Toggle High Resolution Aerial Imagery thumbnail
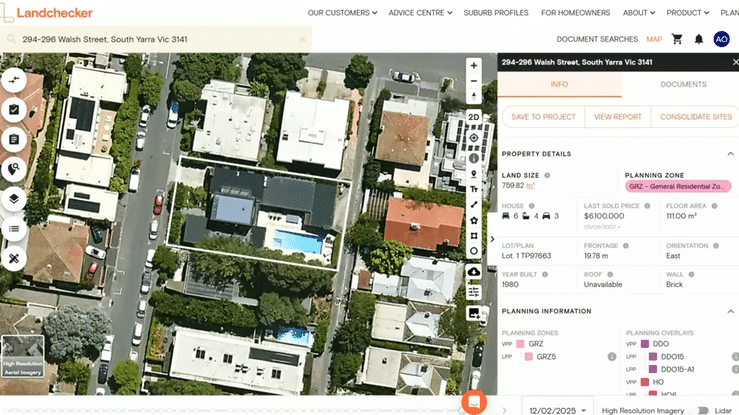 coord(23,356)
